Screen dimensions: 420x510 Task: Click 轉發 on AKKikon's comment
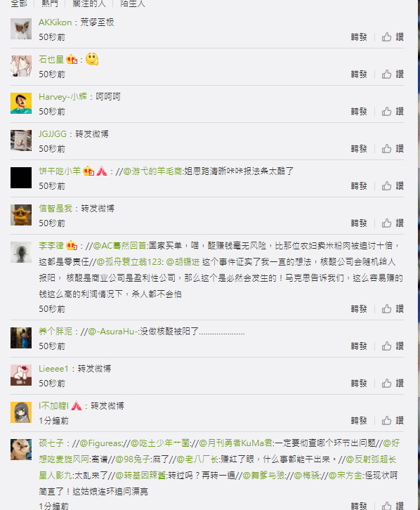pos(359,37)
